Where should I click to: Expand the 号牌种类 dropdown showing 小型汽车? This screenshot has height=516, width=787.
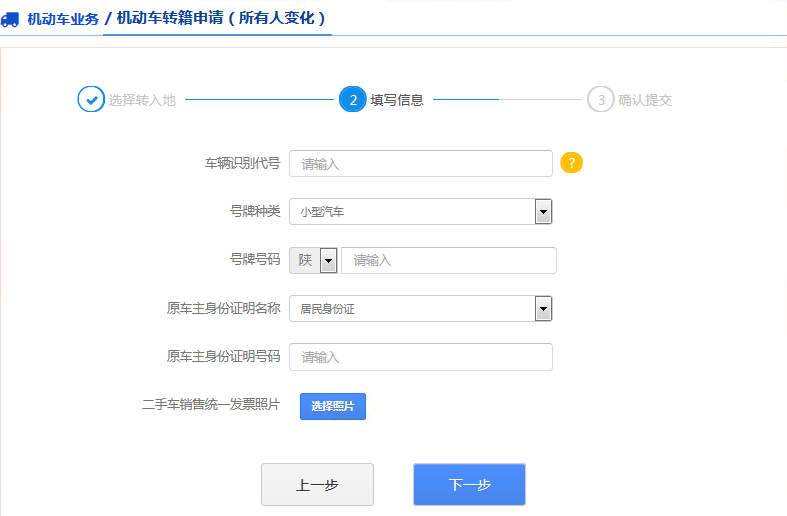pos(420,212)
